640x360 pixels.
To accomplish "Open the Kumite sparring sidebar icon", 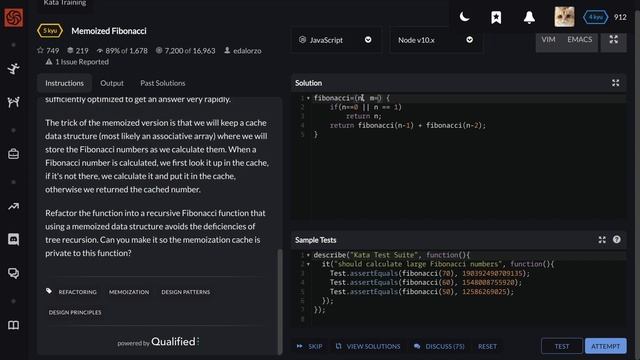I will 13,102.
